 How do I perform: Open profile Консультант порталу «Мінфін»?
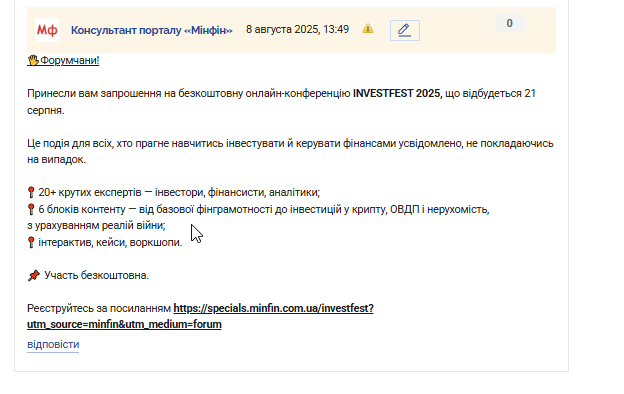click(152, 30)
